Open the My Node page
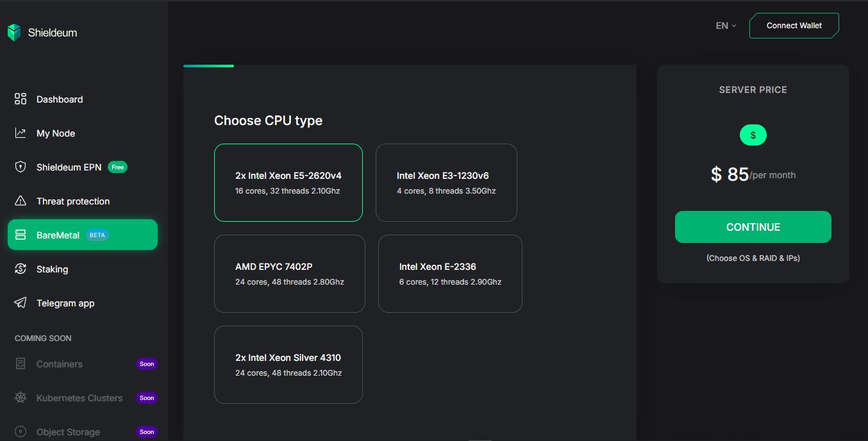The height and width of the screenshot is (441, 868). coord(83,133)
